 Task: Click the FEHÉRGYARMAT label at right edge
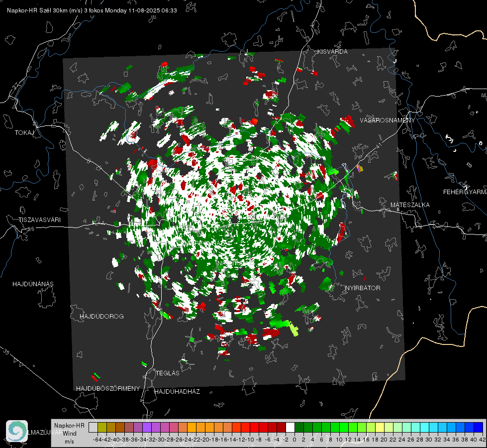465,192
